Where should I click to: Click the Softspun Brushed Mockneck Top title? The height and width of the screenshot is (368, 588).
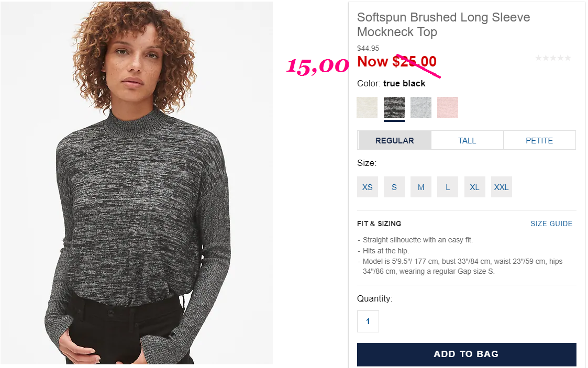coord(443,25)
